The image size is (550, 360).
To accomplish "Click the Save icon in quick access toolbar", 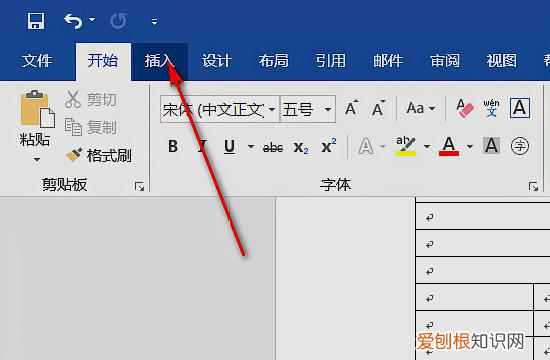I will tap(36, 21).
